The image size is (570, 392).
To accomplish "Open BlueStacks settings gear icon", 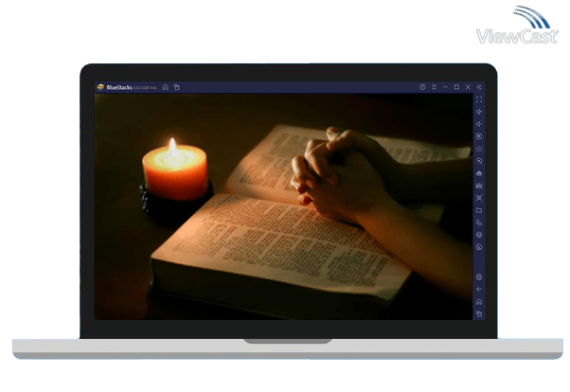I will click(479, 277).
